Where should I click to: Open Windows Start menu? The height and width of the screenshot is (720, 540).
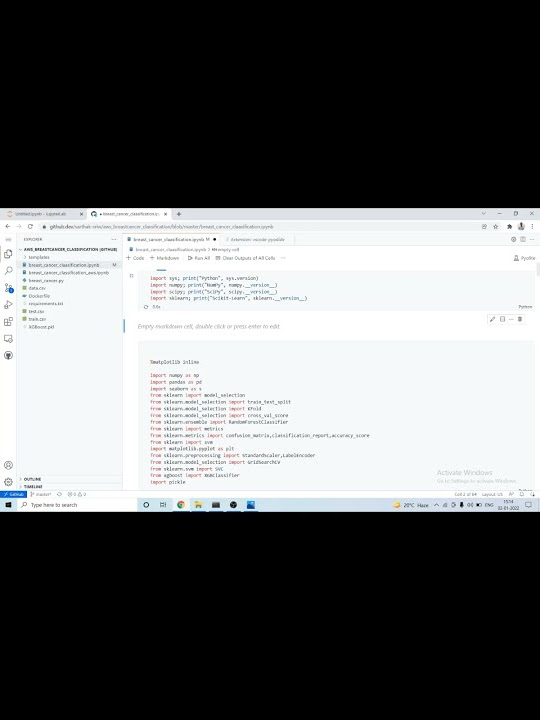point(8,505)
